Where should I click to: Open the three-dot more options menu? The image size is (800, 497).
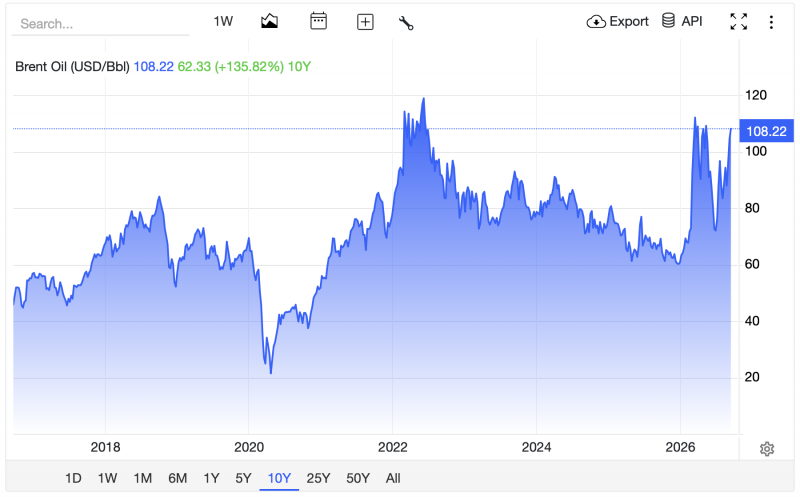771,22
